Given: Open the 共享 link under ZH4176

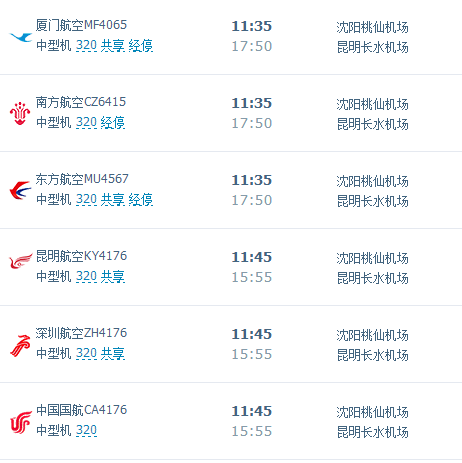Looking at the screenshot, I should click(x=112, y=354).
